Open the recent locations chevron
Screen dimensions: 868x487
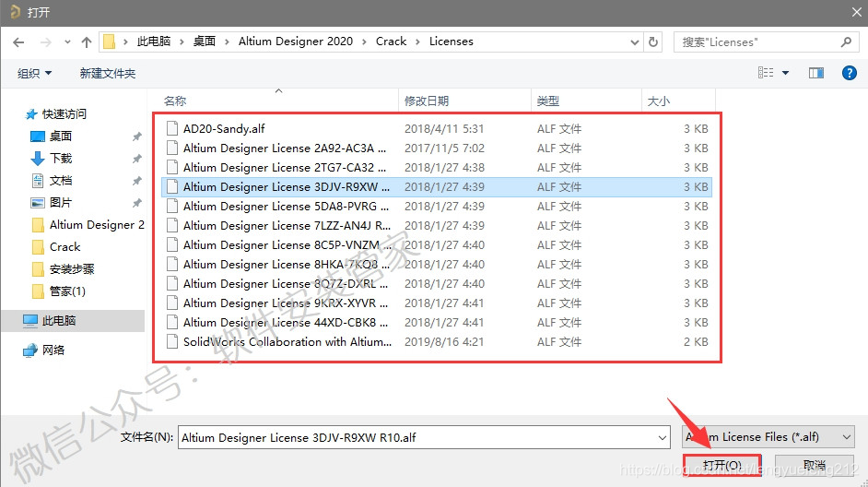pos(67,42)
